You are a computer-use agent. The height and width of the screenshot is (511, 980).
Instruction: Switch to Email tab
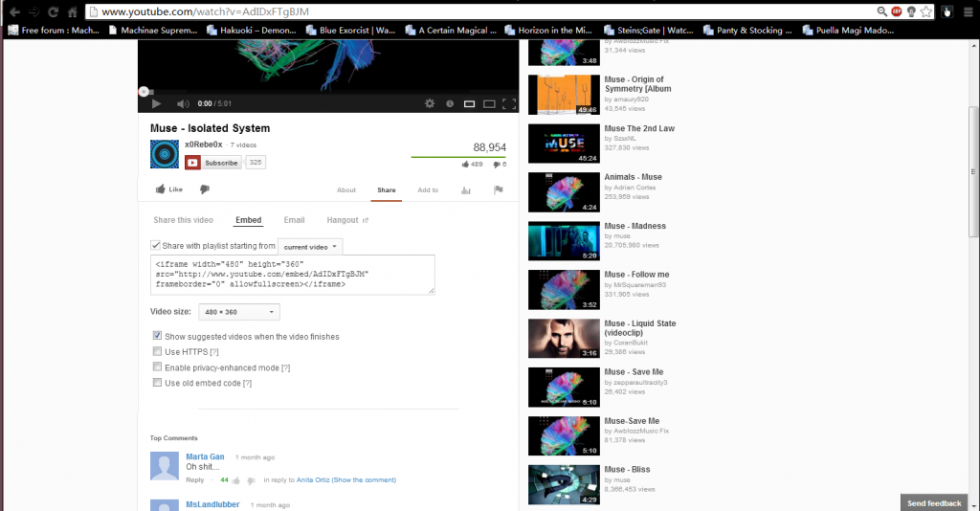pyautogui.click(x=294, y=220)
